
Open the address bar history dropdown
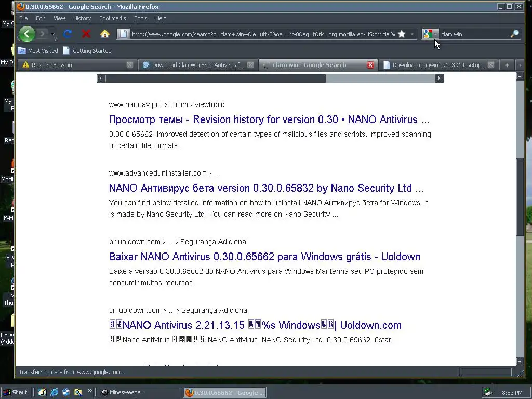pyautogui.click(x=412, y=34)
